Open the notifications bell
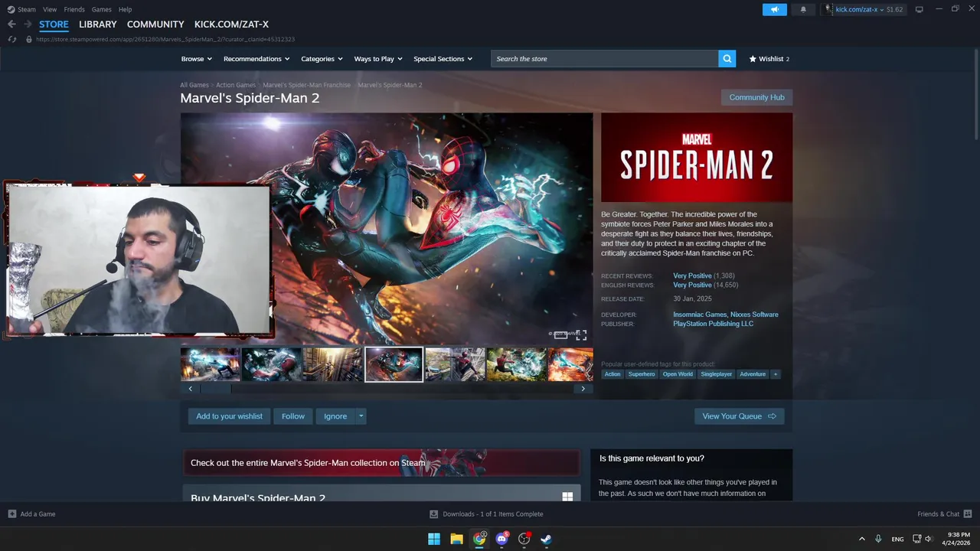The image size is (980, 551). pyautogui.click(x=803, y=9)
